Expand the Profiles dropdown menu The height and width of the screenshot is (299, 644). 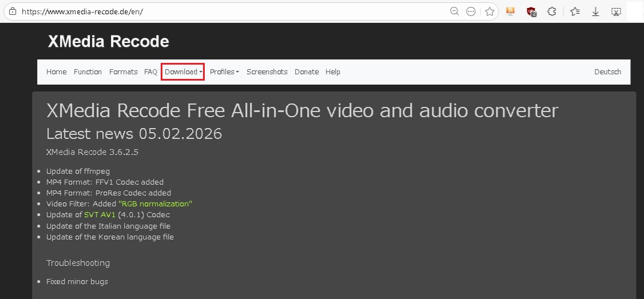pos(224,72)
